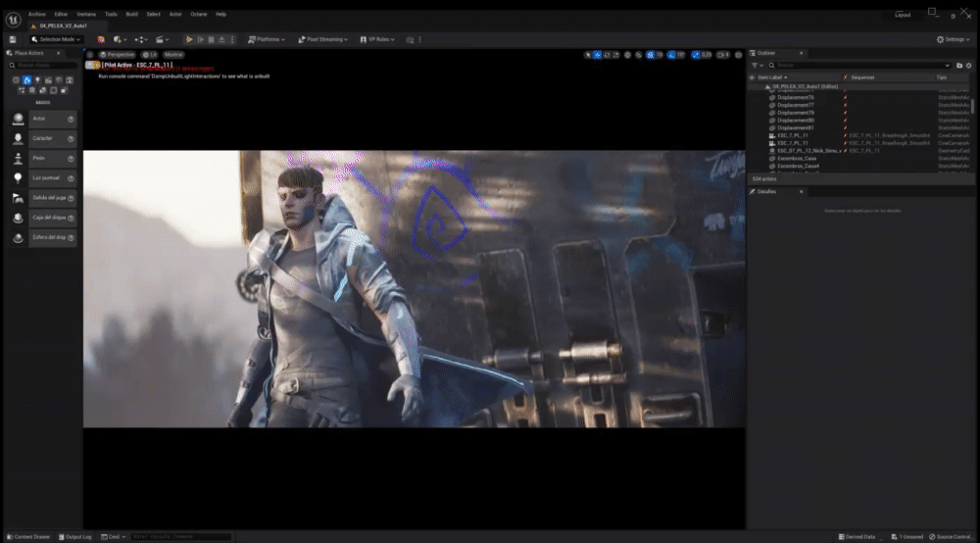Choose the rotate gizmo tool in viewport
This screenshot has width=980, height=543.
pos(607,55)
